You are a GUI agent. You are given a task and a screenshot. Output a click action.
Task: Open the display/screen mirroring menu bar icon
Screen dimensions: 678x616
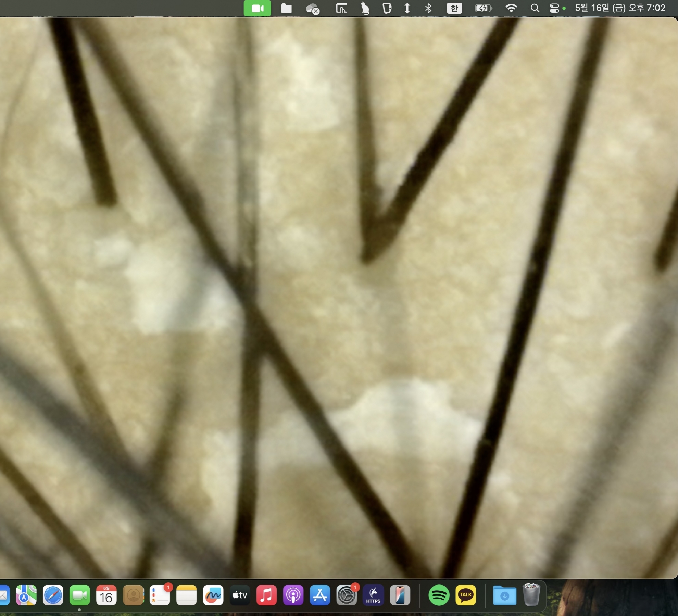click(341, 8)
